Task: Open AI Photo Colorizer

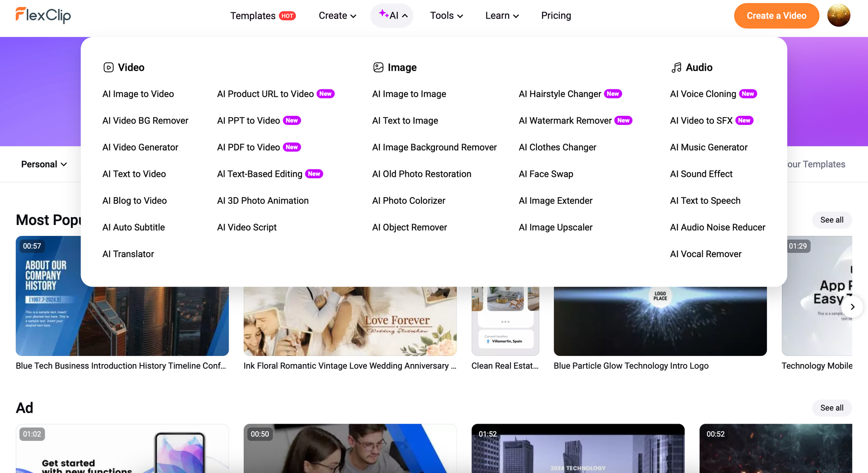Action: pyautogui.click(x=409, y=201)
